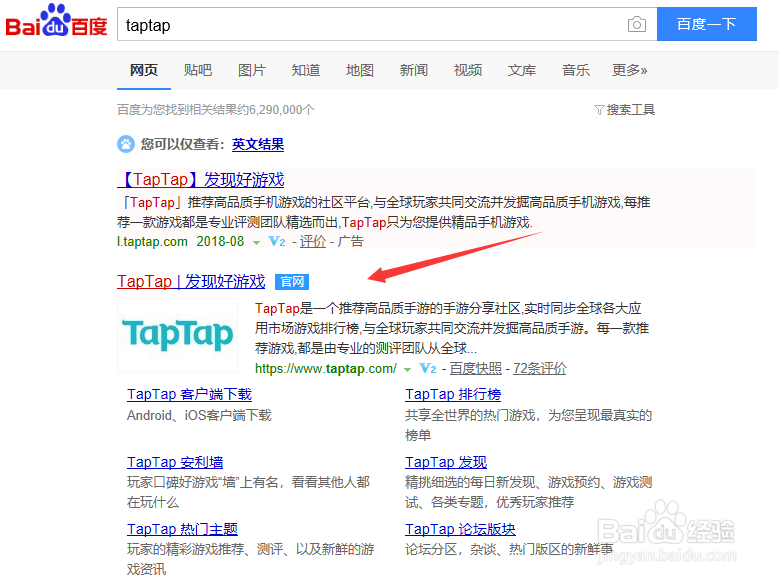Image resolution: width=779 pixels, height=583 pixels.
Task: Switch to 贴吧 tab
Action: click(x=198, y=70)
